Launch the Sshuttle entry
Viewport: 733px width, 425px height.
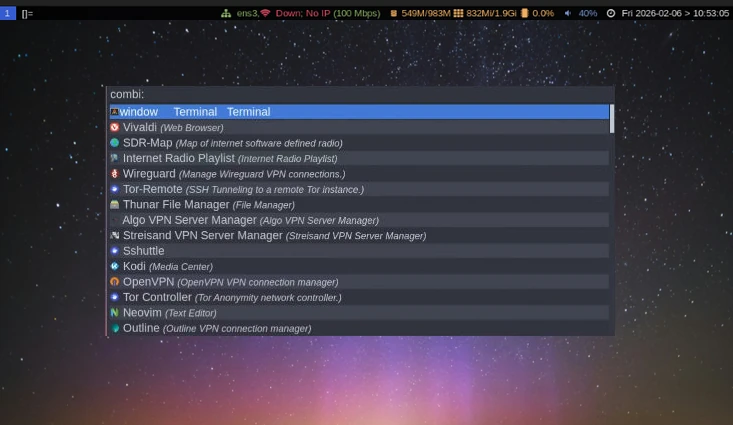point(359,251)
